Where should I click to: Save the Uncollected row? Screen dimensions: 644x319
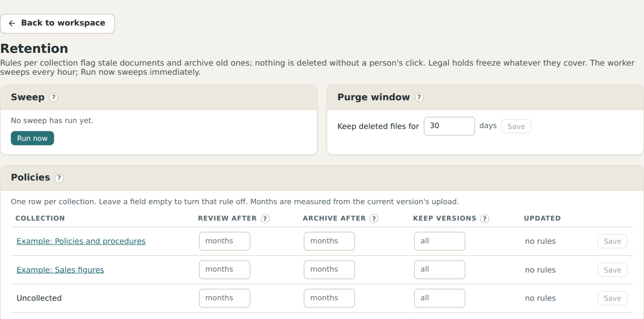612,298
